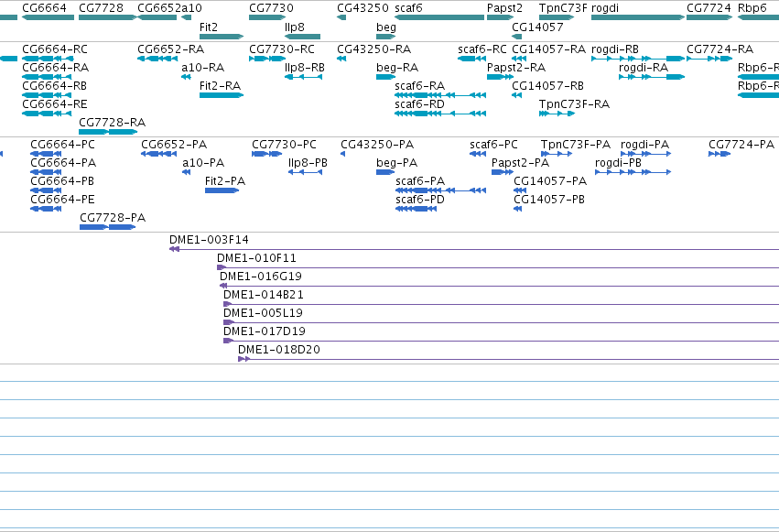Click protein CG7728-PA
Screen dimensions: 779x532
pyautogui.click(x=108, y=227)
